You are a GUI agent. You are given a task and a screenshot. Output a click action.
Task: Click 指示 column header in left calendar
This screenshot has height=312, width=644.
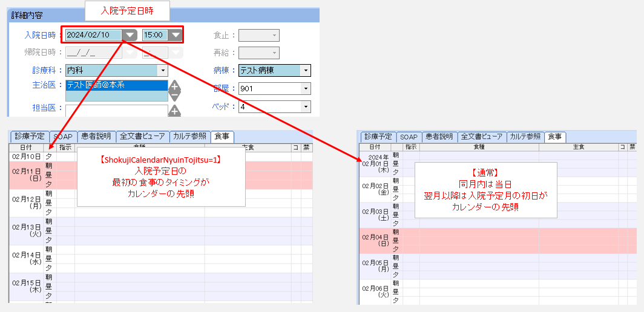(66, 148)
